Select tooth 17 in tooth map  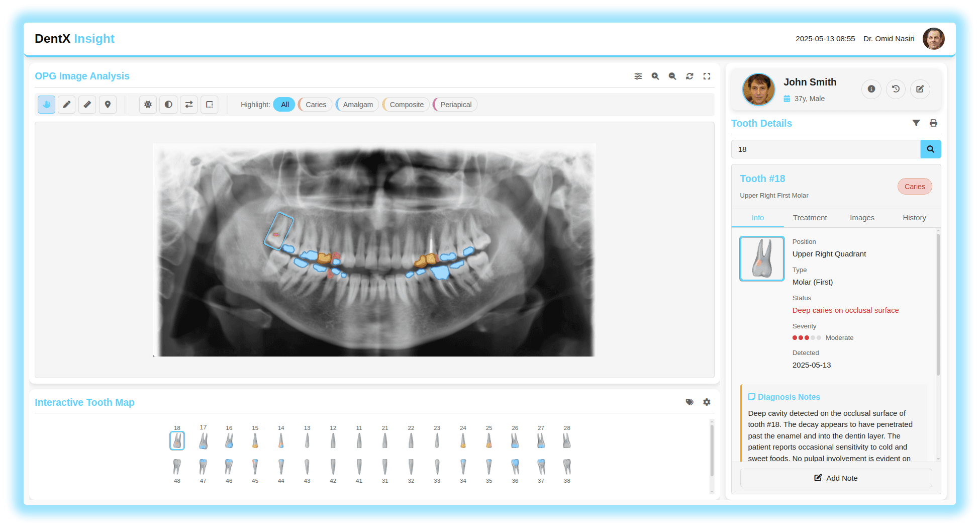[x=203, y=440]
